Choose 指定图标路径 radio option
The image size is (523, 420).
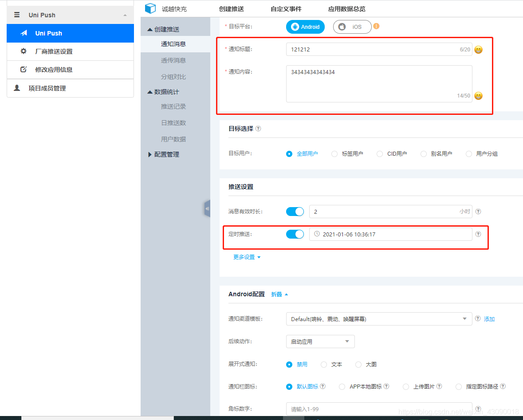(459, 387)
